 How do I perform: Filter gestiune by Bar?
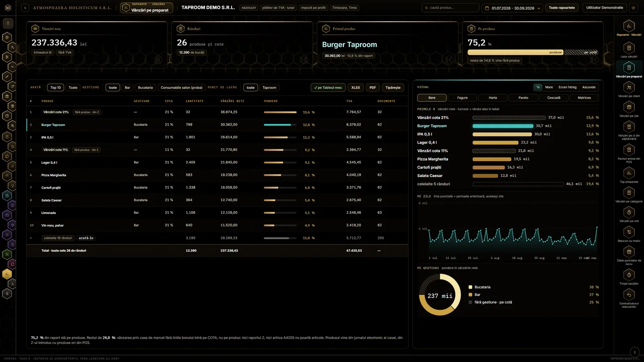click(x=127, y=88)
